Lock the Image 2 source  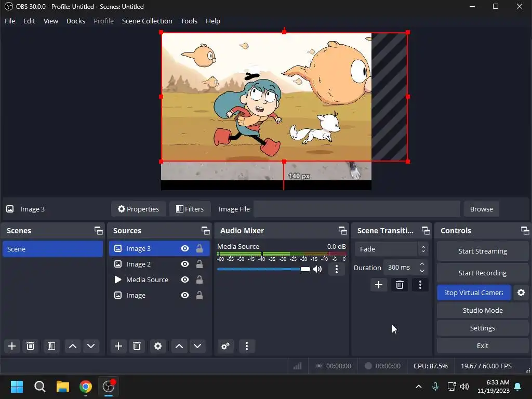[x=199, y=264]
